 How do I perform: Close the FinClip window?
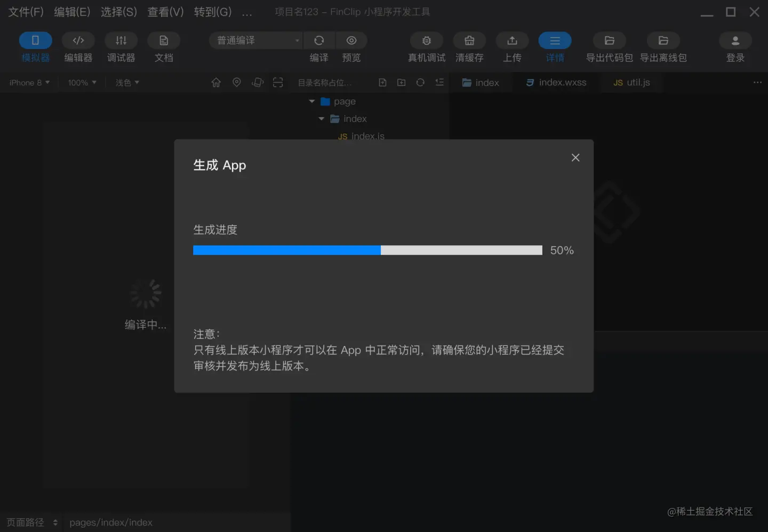(755, 12)
